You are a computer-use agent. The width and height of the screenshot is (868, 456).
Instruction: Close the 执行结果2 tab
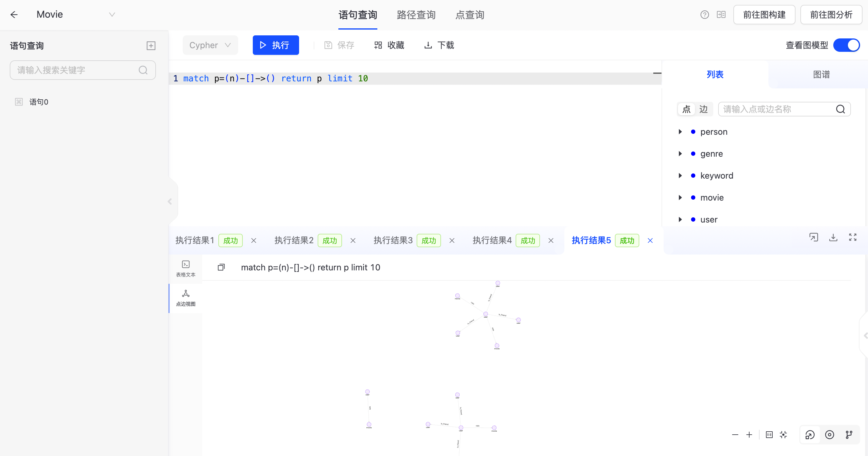click(x=353, y=240)
